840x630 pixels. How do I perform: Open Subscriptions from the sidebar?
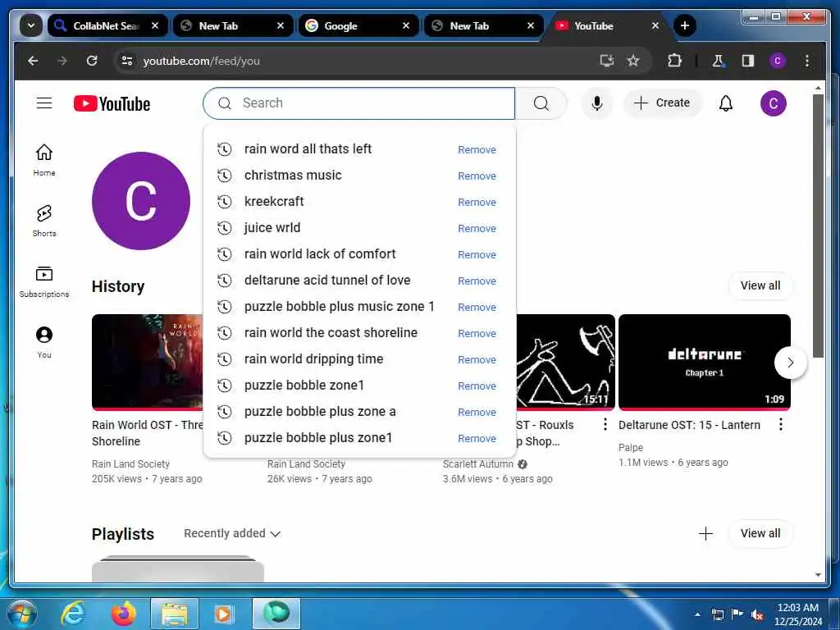point(44,282)
